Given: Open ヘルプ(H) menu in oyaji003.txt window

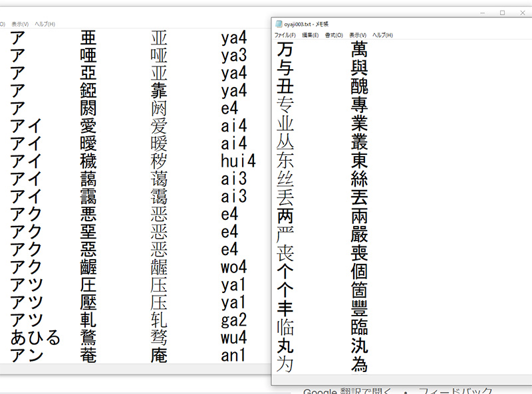Looking at the screenshot, I should pos(382,35).
